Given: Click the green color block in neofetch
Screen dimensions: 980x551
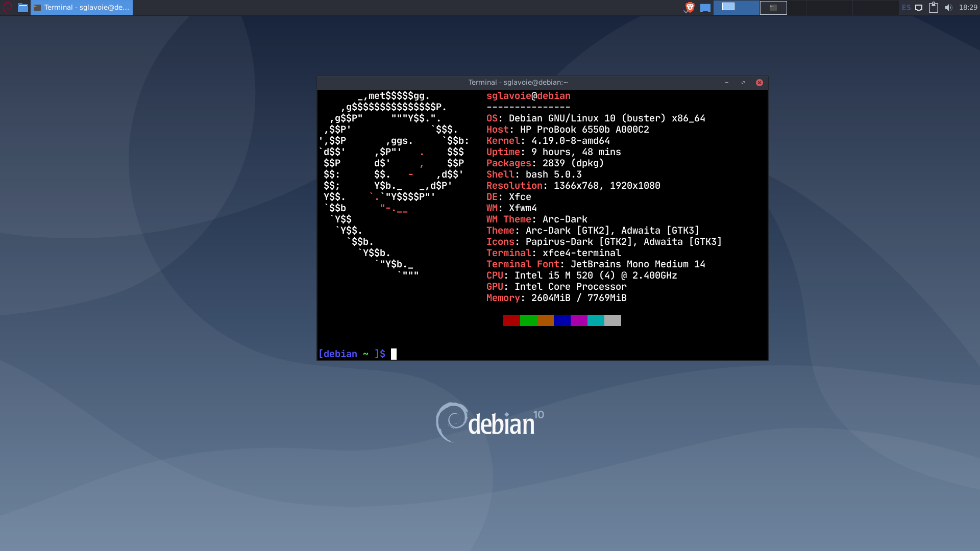Looking at the screenshot, I should 528,320.
